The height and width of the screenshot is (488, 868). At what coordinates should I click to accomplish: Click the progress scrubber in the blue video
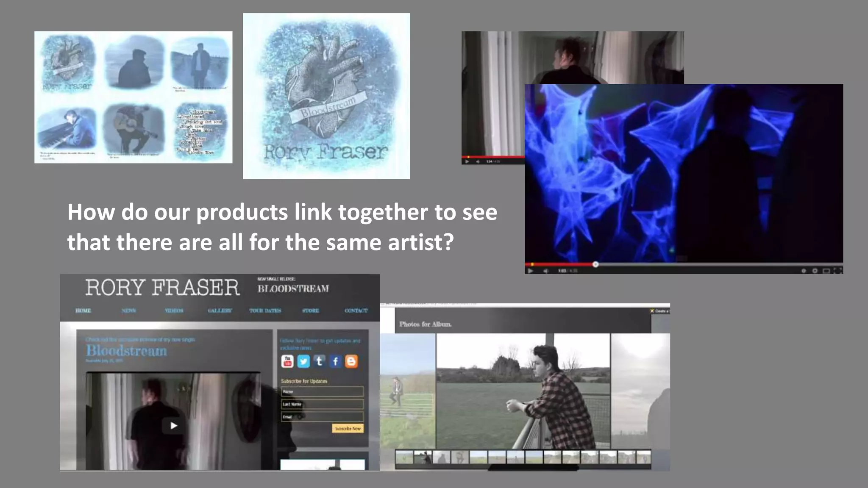pos(595,264)
